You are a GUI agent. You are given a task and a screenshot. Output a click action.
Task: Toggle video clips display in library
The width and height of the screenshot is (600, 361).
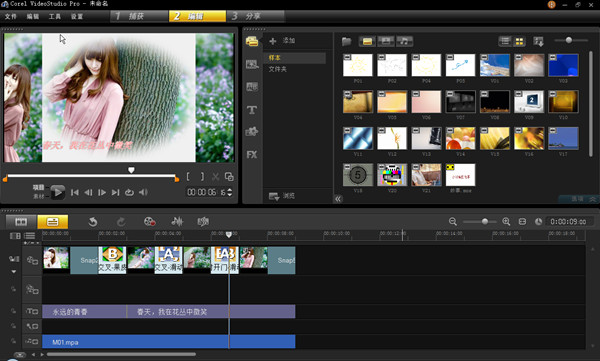click(x=367, y=41)
